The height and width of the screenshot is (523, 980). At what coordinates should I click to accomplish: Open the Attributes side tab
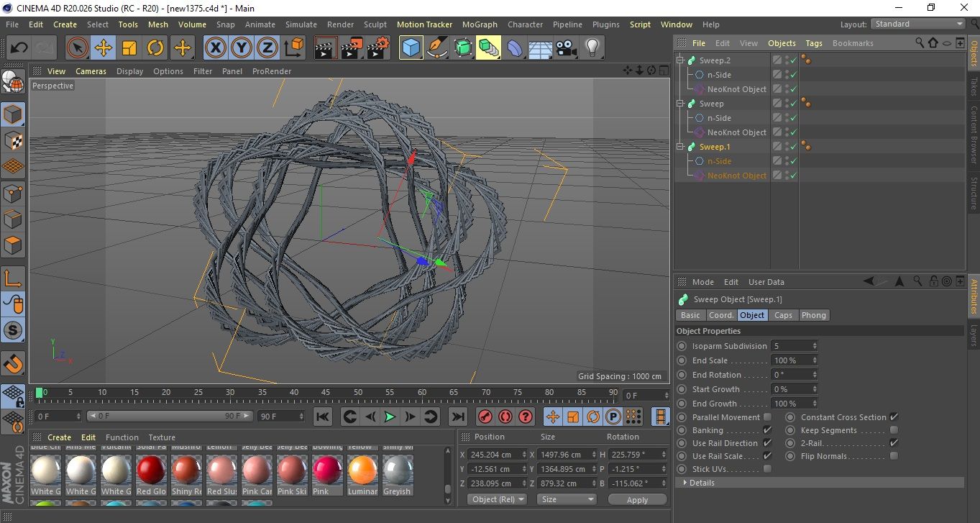(x=974, y=297)
